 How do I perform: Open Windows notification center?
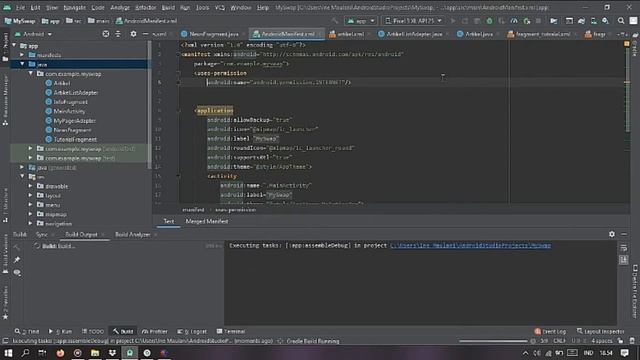tap(624, 353)
